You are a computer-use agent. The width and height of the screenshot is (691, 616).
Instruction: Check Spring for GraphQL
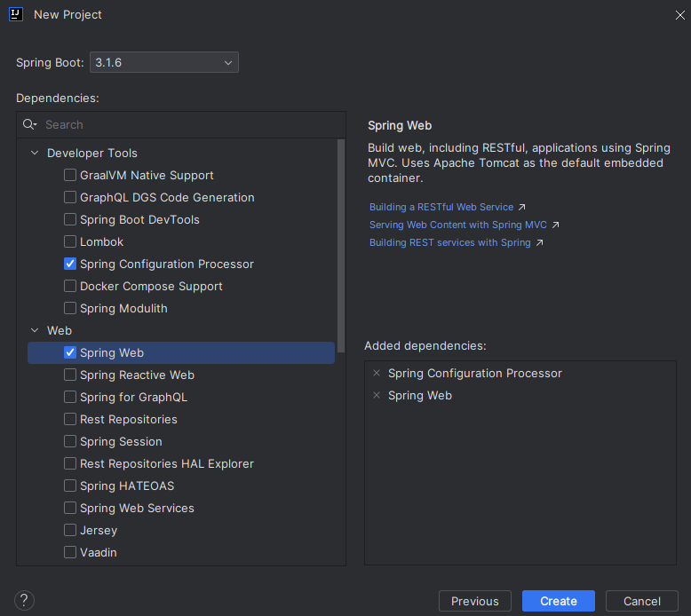(70, 397)
